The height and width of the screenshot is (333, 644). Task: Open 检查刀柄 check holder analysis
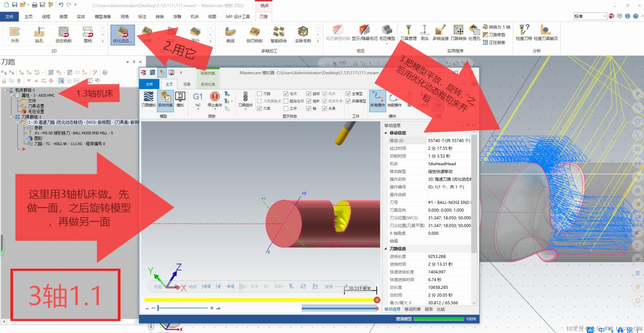[x=524, y=33]
